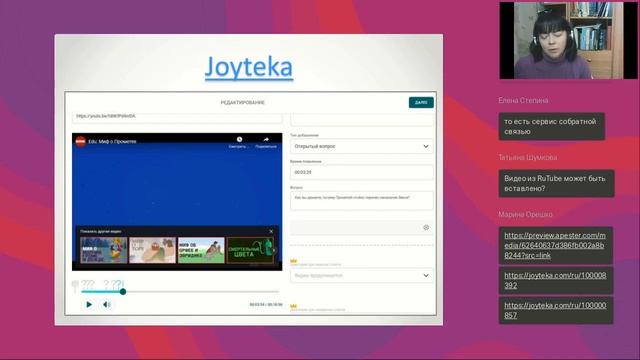Click the gear icon in grey field
Screen dimensions: 640x360
pos(426,227)
